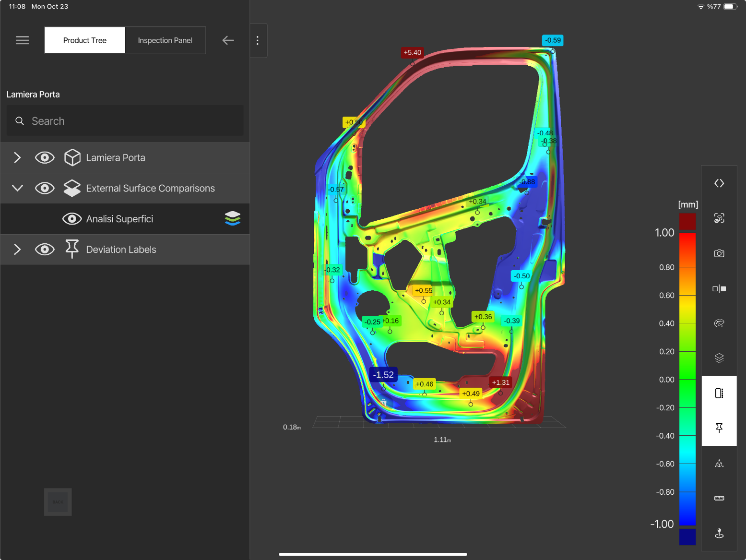Select the -0.57 deviation label
The image size is (746, 560).
click(336, 190)
